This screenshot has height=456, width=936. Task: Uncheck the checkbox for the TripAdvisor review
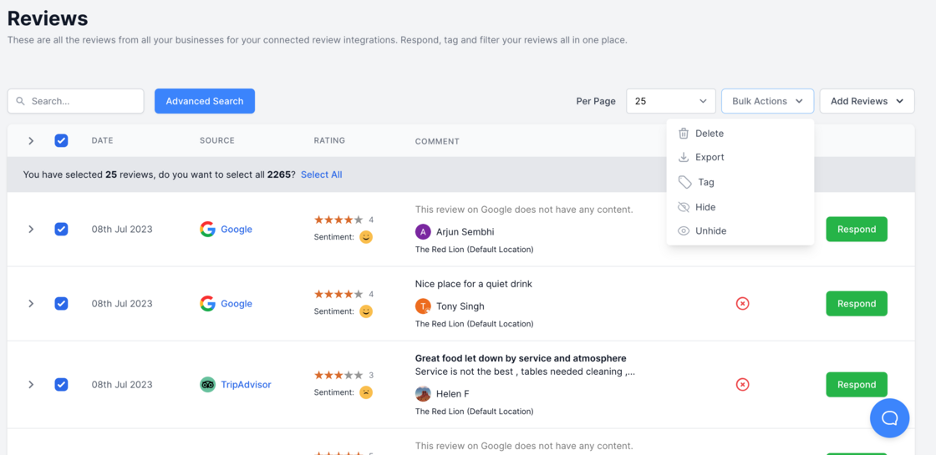[x=61, y=384]
